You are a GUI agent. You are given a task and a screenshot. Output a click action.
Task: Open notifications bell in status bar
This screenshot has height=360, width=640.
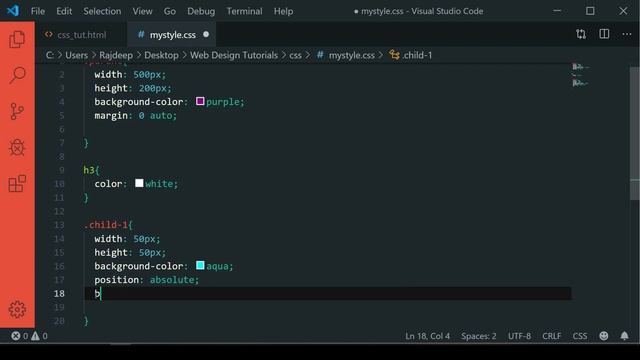pos(624,336)
